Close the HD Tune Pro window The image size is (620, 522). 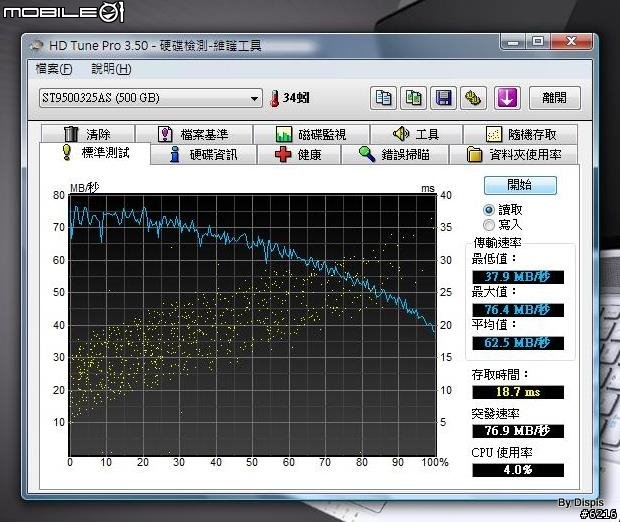coord(571,42)
